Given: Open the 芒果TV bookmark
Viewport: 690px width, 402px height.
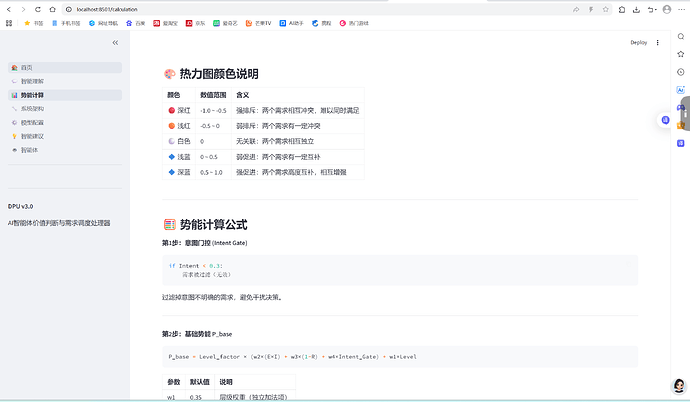Looking at the screenshot, I should pyautogui.click(x=258, y=23).
